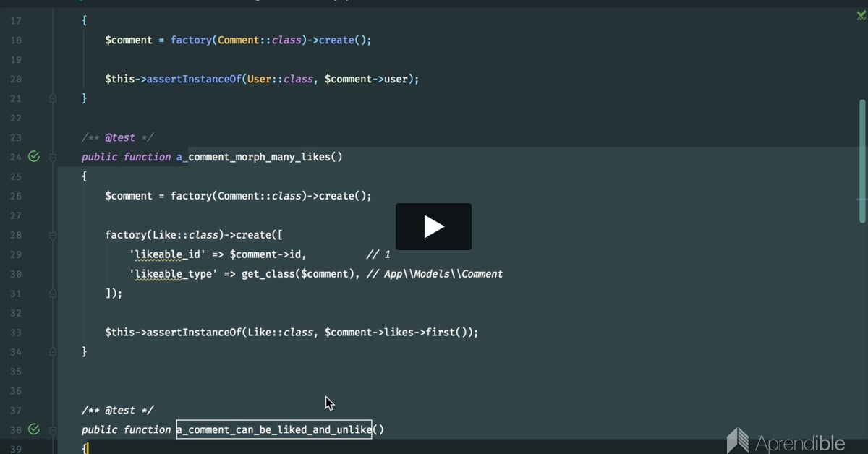Click the '// 1' comment on line 29
The image size is (868, 454).
[378, 254]
